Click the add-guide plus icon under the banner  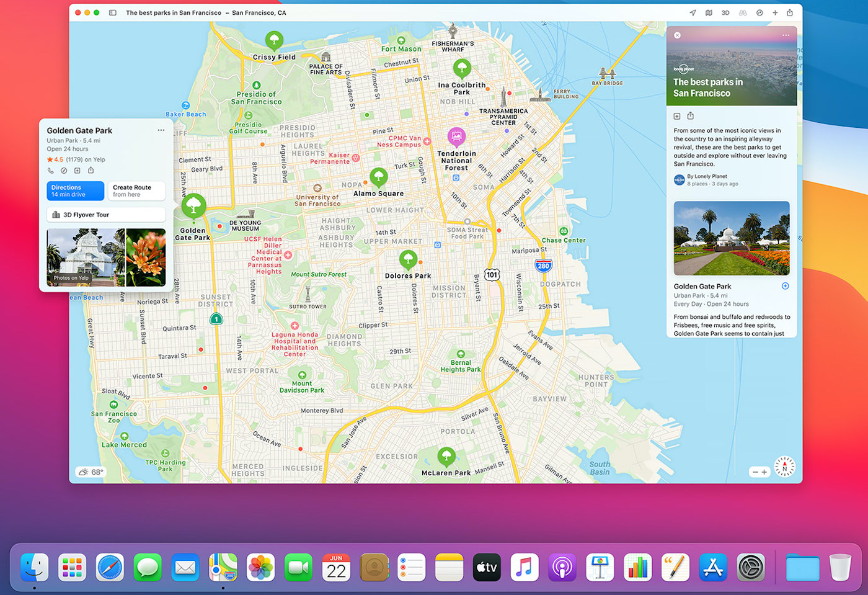pos(678,115)
